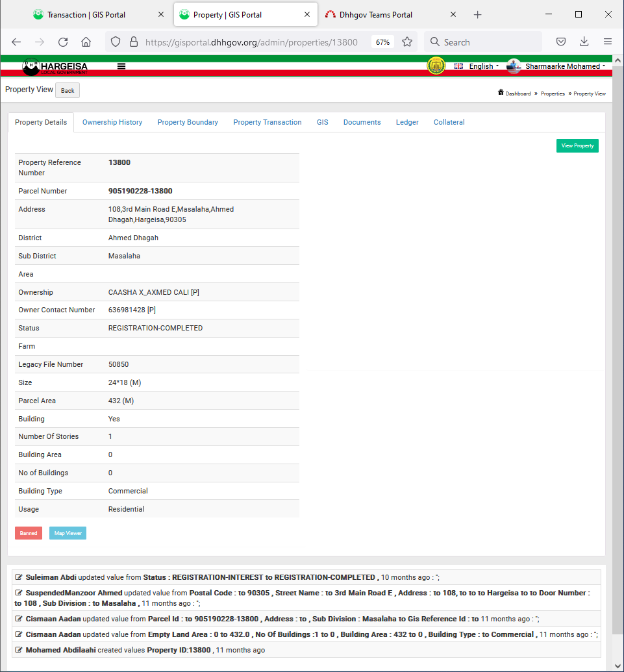The height and width of the screenshot is (672, 624).
Task: Go to Properties via breadcrumb link
Action: coord(553,93)
